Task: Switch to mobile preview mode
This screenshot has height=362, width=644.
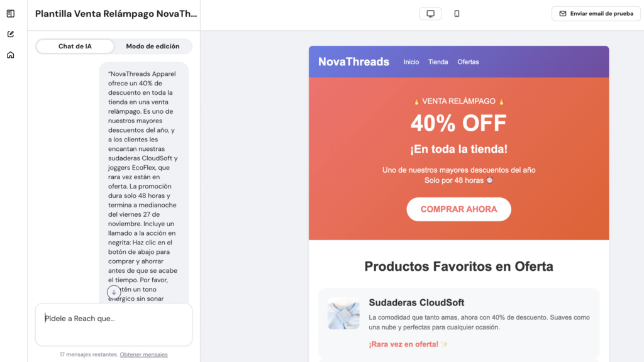Action: (457, 14)
